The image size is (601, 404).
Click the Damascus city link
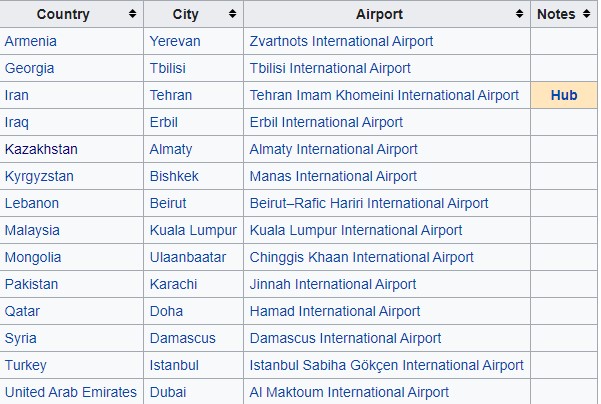click(182, 338)
